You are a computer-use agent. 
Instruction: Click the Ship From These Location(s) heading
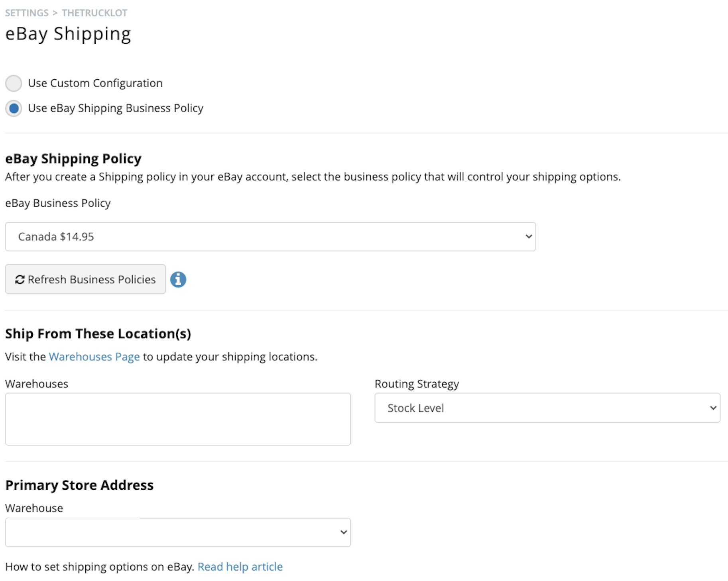tap(98, 334)
